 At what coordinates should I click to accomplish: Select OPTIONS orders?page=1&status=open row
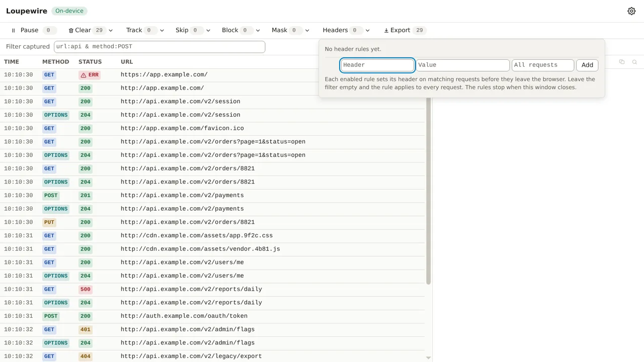click(x=212, y=155)
